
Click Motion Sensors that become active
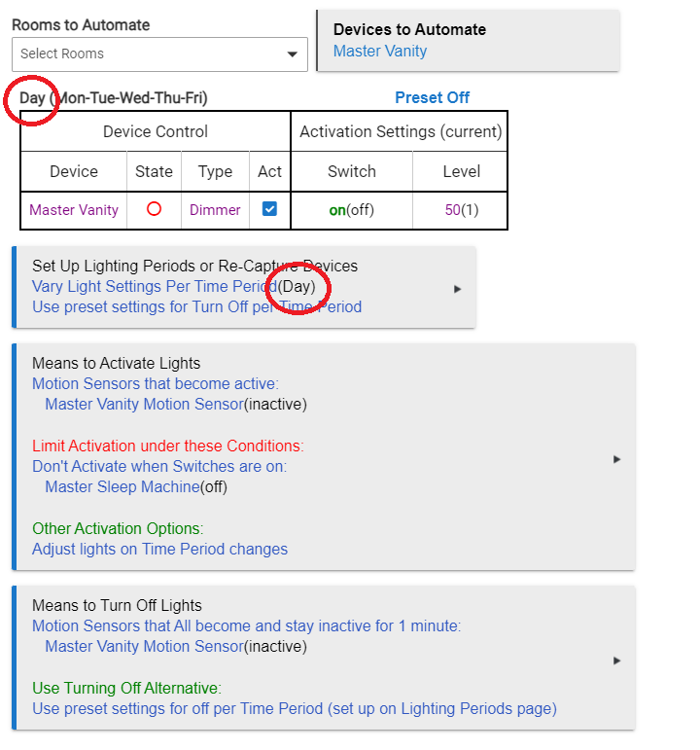click(x=155, y=384)
